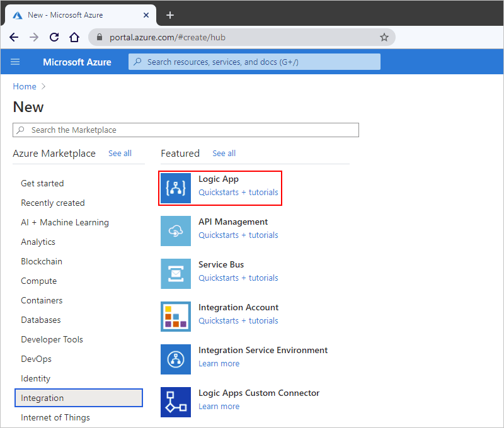The image size is (504, 428).
Task: Select the Developer Tools category
Action: (x=52, y=340)
